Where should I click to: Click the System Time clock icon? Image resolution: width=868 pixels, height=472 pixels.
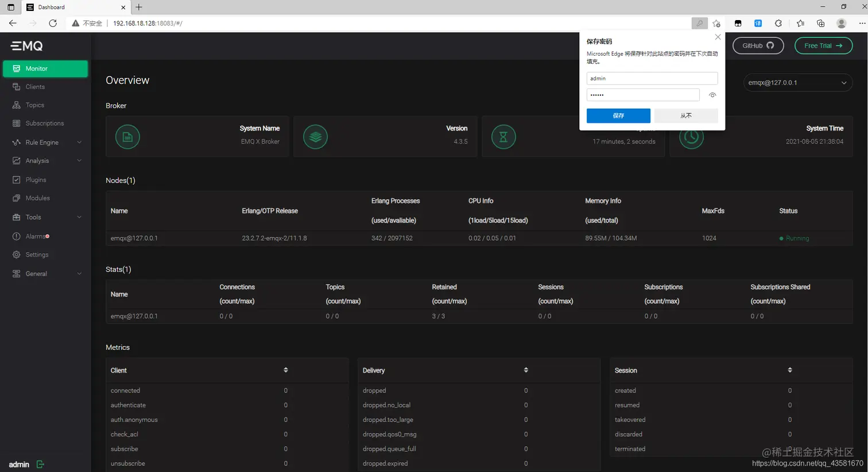point(691,138)
